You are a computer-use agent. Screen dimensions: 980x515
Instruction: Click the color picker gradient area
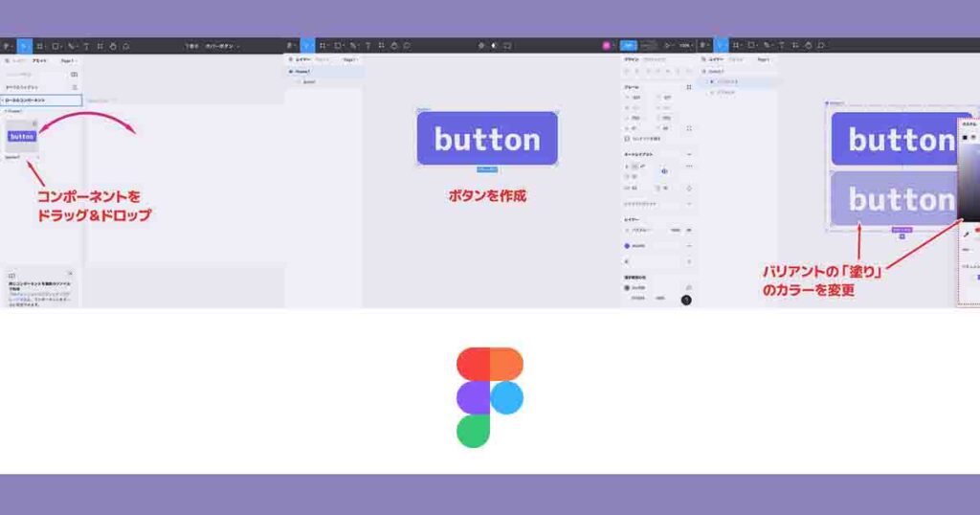pyautogui.click(x=969, y=183)
